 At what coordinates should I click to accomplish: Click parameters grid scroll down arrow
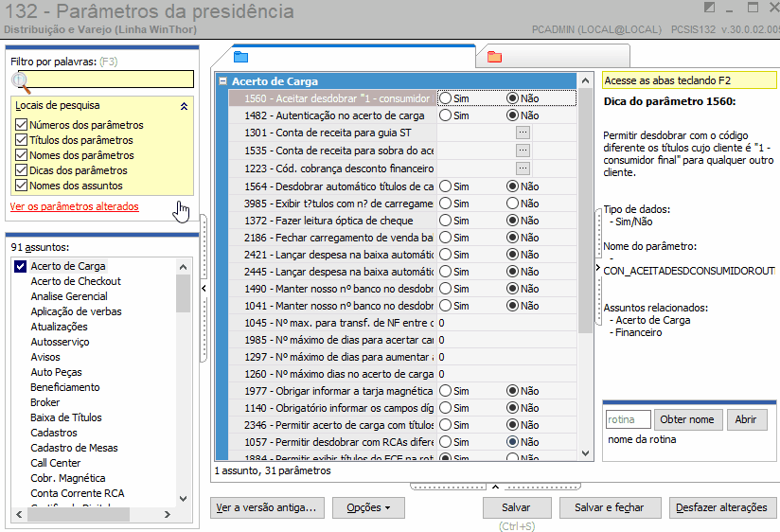click(586, 453)
